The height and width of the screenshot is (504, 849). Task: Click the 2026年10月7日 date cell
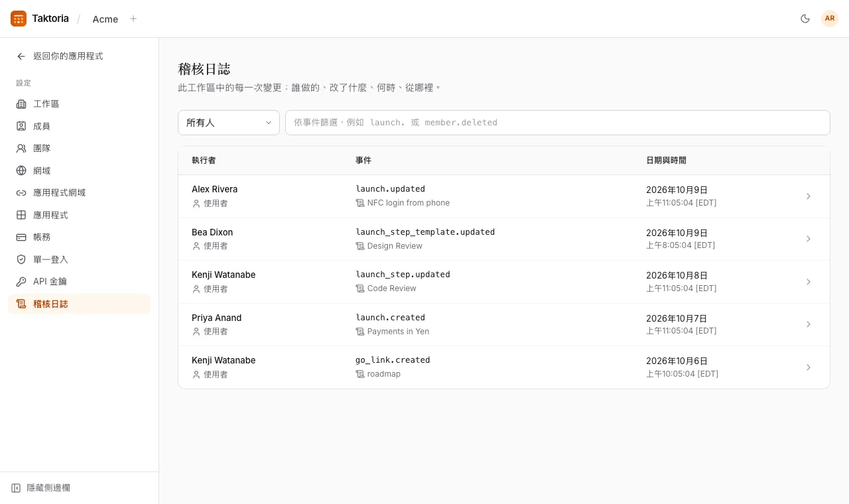point(677,318)
